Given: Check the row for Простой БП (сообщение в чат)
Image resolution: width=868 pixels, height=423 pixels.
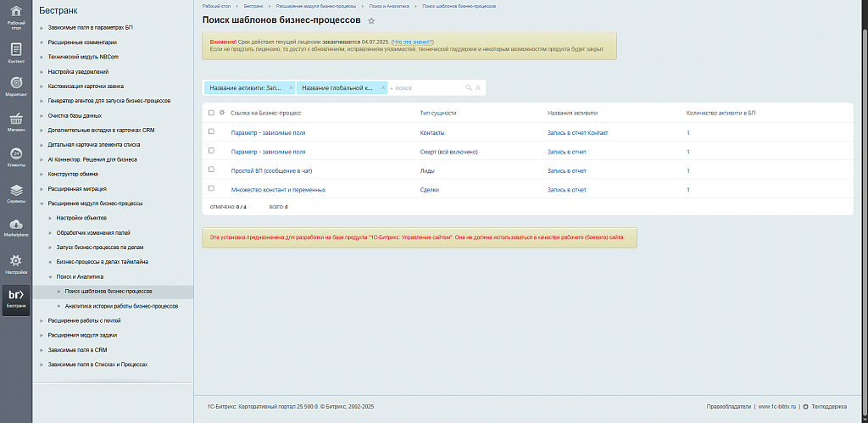Looking at the screenshot, I should [x=211, y=170].
